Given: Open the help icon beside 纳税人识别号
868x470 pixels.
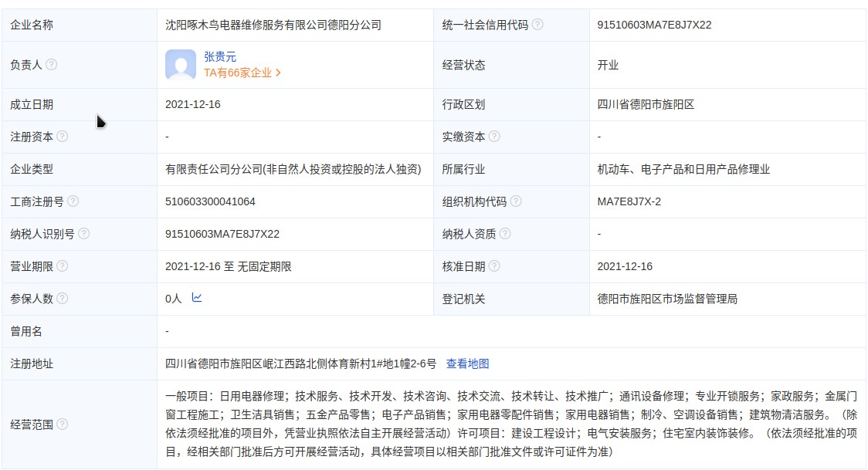Looking at the screenshot, I should coord(83,234).
